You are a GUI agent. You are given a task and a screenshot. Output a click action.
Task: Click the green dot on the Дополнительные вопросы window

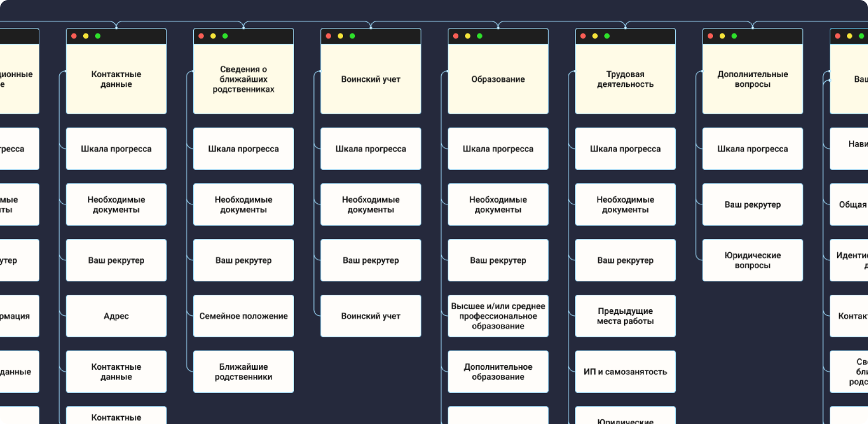[734, 36]
